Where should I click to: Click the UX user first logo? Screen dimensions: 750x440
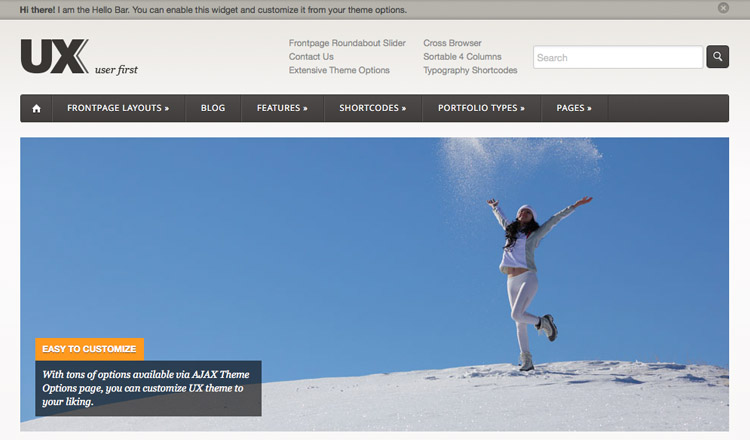tap(78, 57)
